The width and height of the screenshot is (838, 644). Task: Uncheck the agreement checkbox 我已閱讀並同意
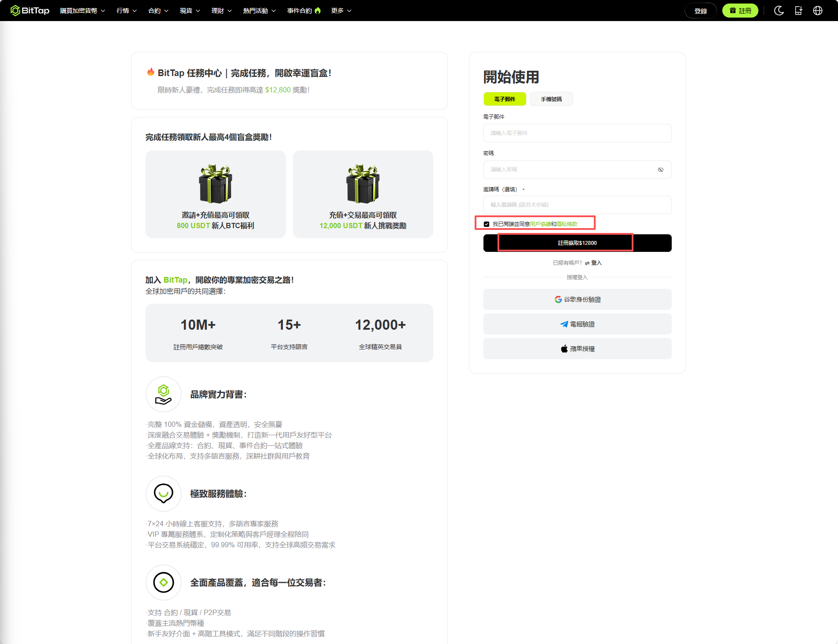[x=487, y=224]
